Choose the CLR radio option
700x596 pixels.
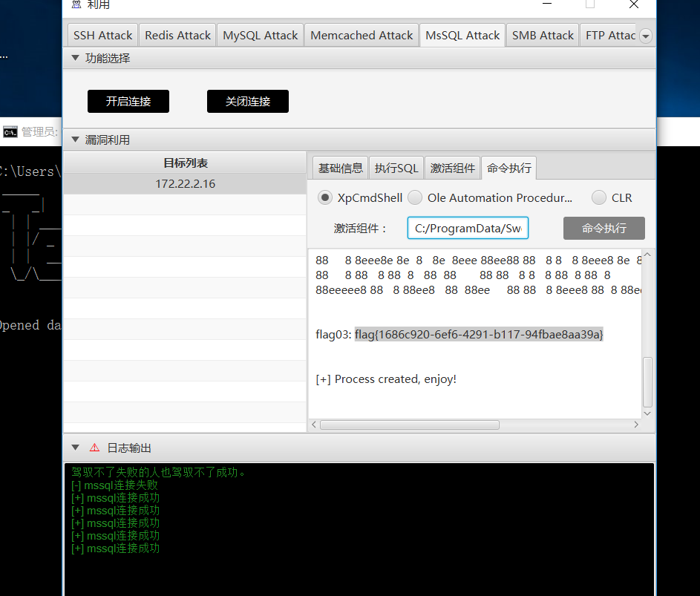[599, 197]
